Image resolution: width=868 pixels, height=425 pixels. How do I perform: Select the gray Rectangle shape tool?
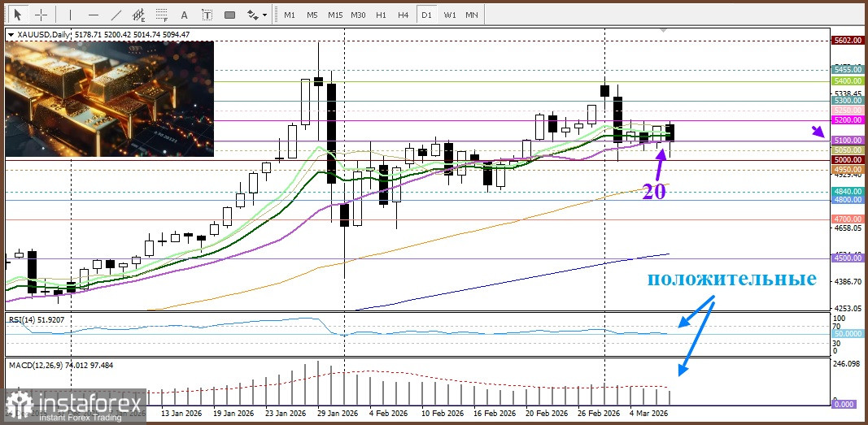coord(229,15)
